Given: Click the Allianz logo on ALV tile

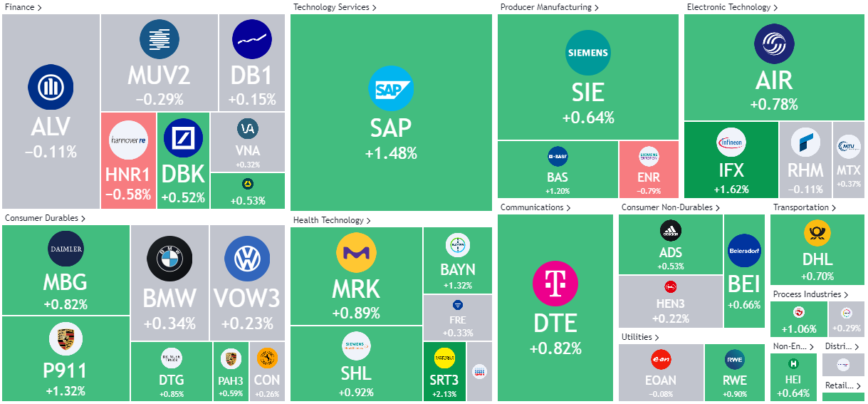Looking at the screenshot, I should (51, 87).
